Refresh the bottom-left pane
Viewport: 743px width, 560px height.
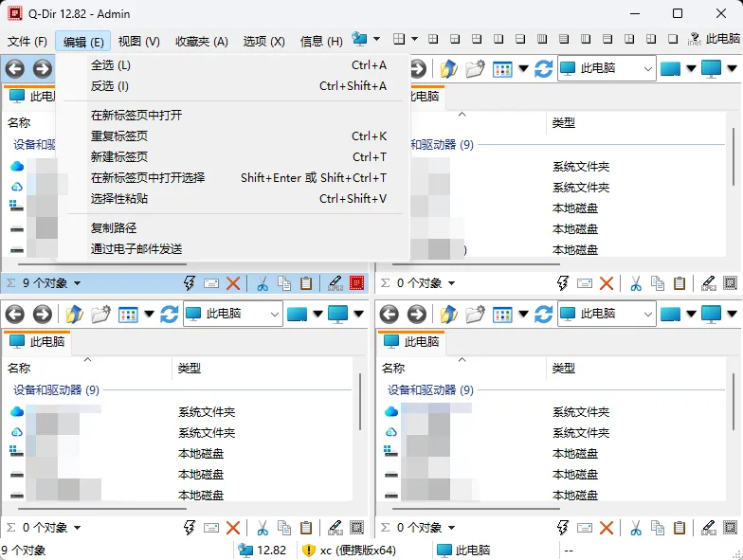click(169, 314)
